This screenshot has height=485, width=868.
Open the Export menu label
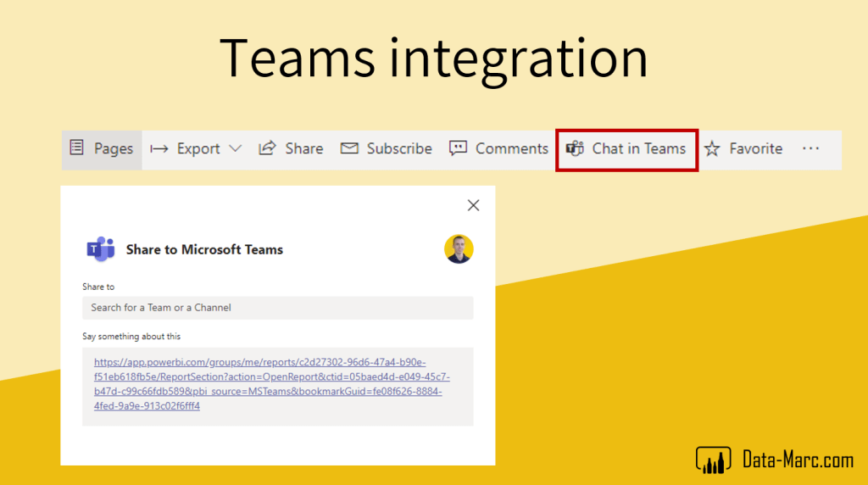click(x=198, y=148)
